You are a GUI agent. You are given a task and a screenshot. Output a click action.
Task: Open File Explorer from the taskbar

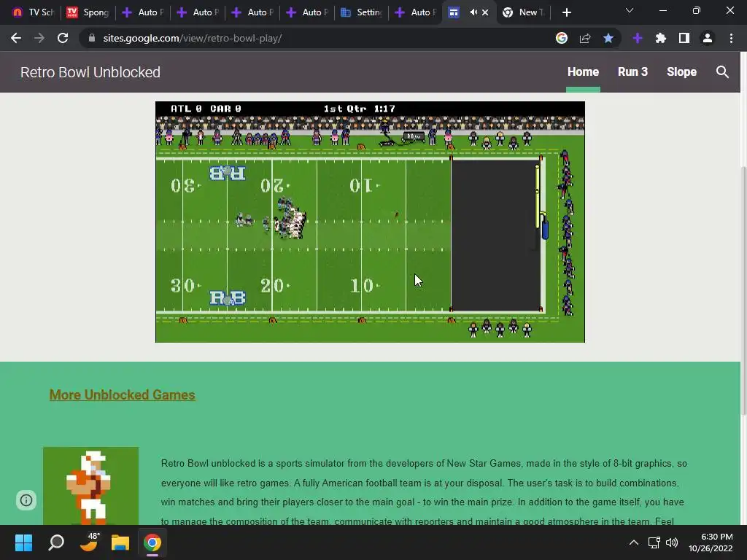[120, 542]
